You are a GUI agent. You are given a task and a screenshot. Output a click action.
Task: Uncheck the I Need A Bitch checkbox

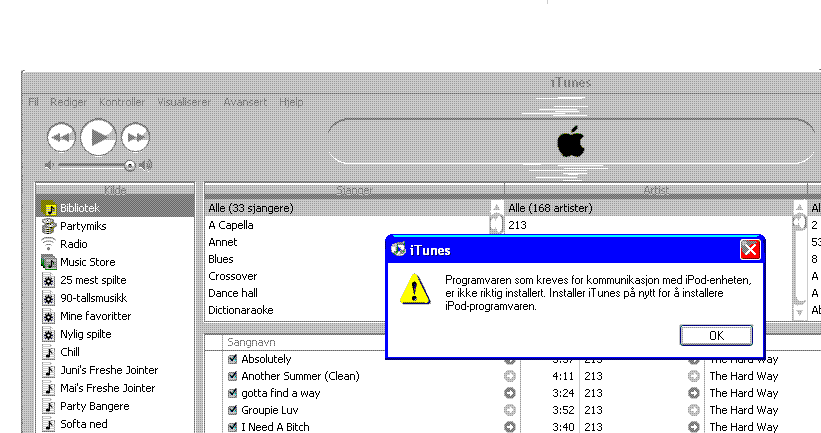(x=232, y=427)
